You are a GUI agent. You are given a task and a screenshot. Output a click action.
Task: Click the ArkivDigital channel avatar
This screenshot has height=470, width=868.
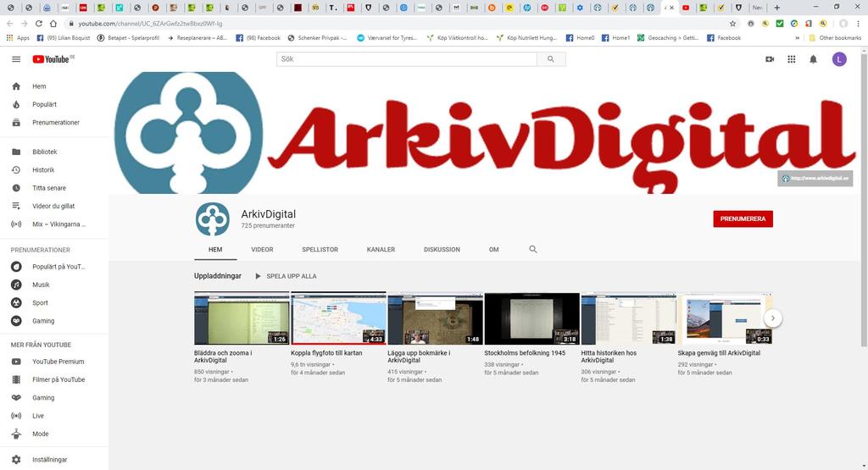click(213, 219)
